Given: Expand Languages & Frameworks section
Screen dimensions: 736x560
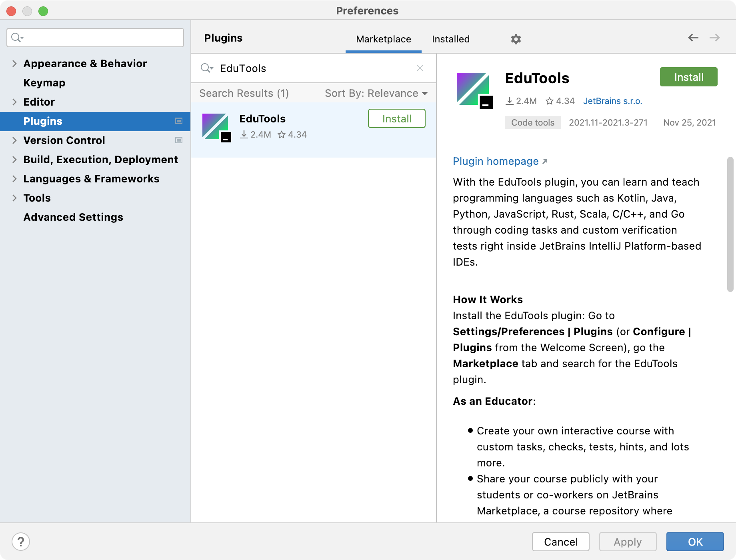Looking at the screenshot, I should (x=14, y=179).
